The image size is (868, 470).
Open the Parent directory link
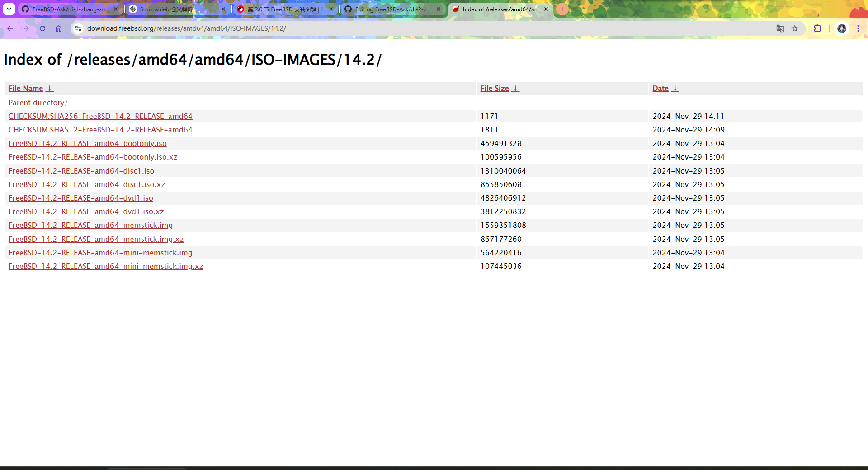pos(38,103)
